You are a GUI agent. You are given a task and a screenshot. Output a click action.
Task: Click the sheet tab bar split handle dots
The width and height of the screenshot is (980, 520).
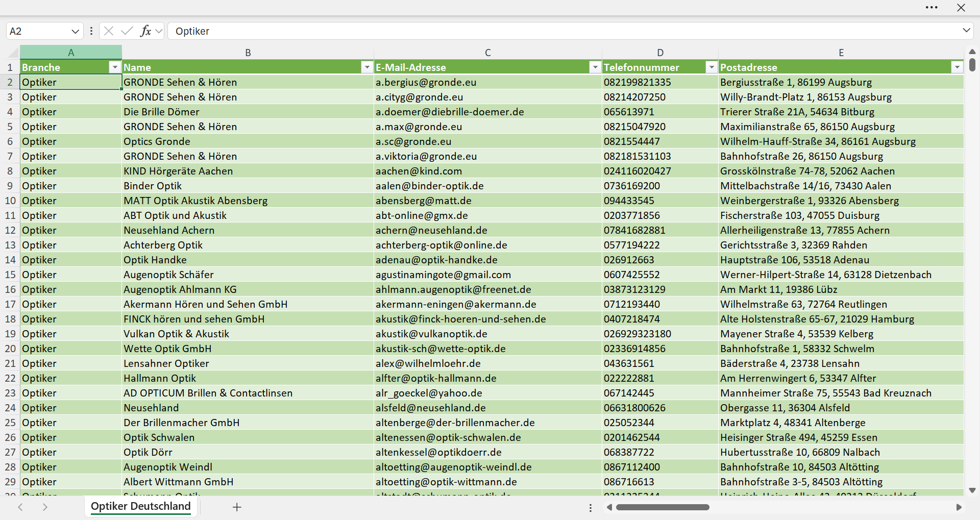(x=591, y=508)
